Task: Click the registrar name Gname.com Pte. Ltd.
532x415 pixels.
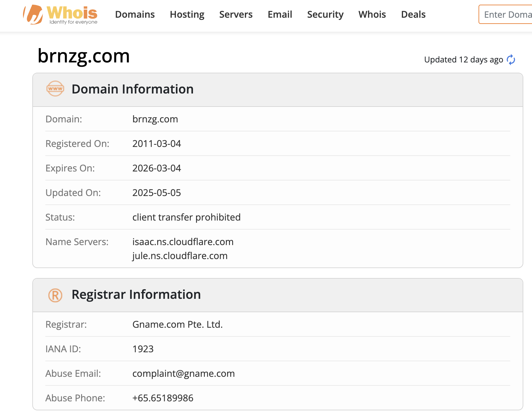Action: (177, 324)
